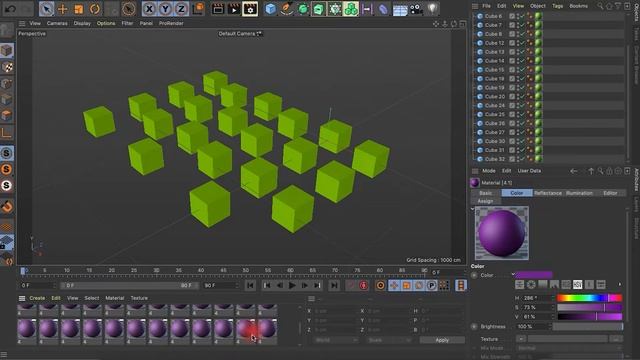Click the purple Color swatch bar
The width and height of the screenshot is (640, 360).
(534, 275)
